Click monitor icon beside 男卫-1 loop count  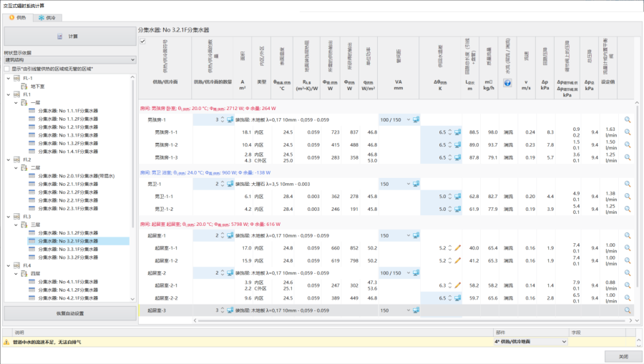[x=230, y=184]
